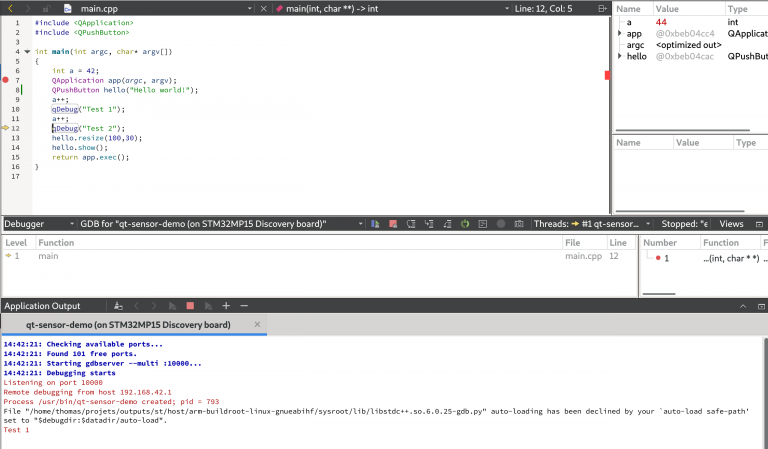
Task: Open the Views menu
Action: click(731, 224)
